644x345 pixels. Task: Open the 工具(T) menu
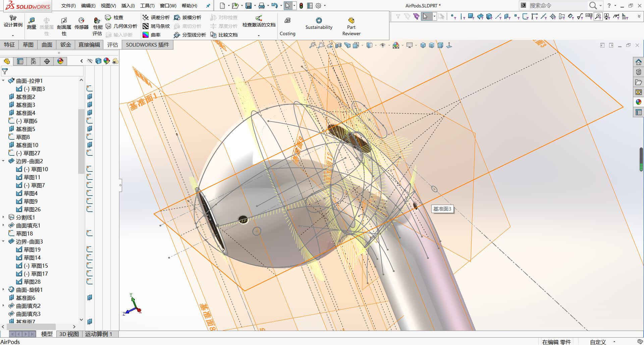point(147,6)
